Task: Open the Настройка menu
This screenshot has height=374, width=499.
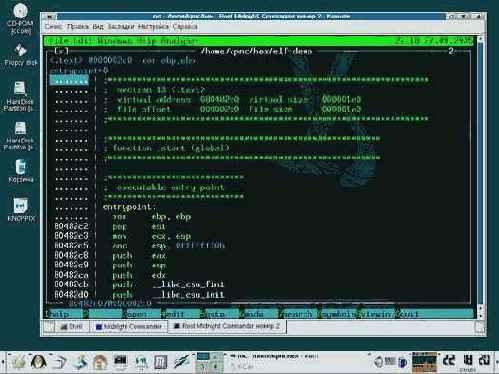Action: coord(153,27)
